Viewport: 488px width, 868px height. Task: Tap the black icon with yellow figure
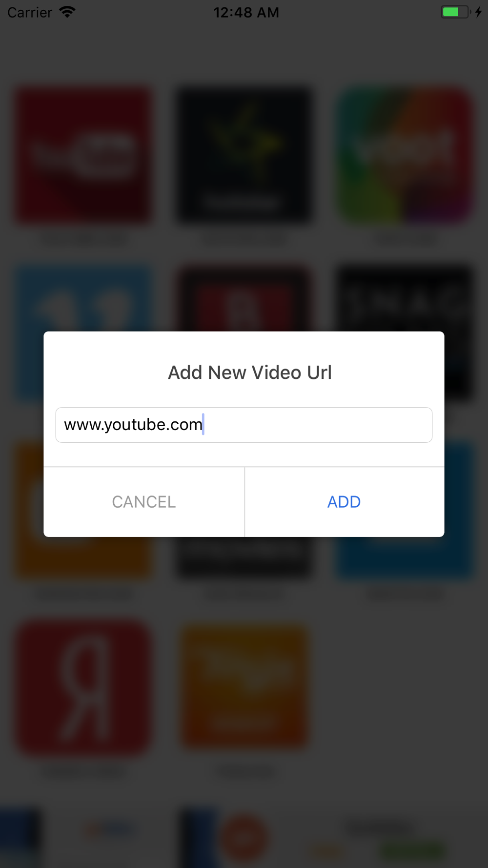coord(244,155)
